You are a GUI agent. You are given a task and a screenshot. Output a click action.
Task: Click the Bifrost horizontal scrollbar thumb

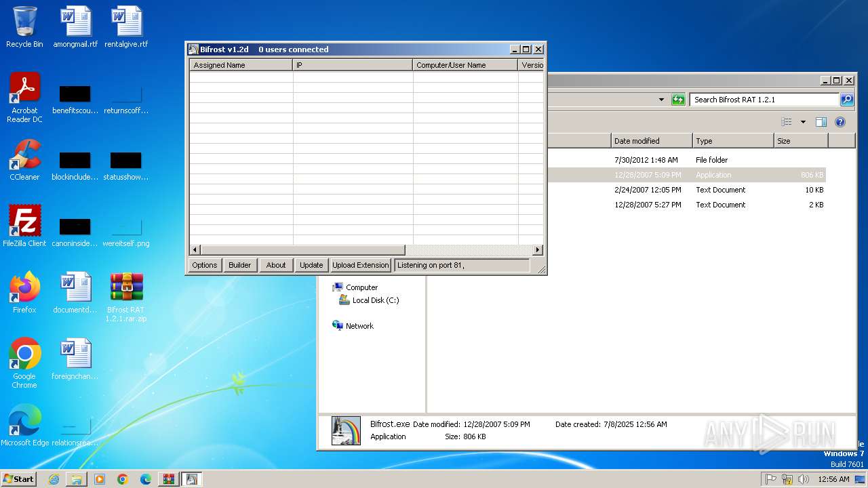pyautogui.click(x=302, y=249)
